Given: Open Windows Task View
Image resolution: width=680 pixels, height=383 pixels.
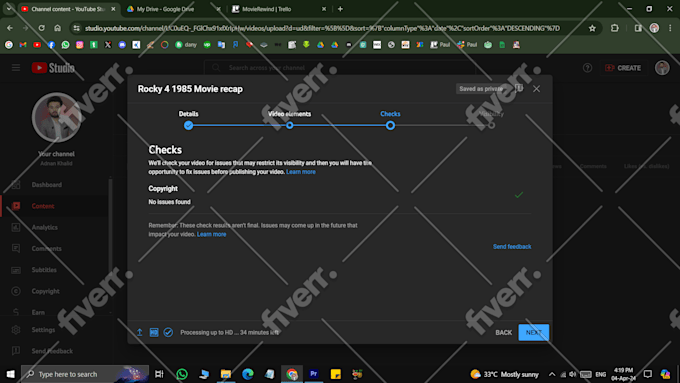Looking at the screenshot, I should coord(159,374).
